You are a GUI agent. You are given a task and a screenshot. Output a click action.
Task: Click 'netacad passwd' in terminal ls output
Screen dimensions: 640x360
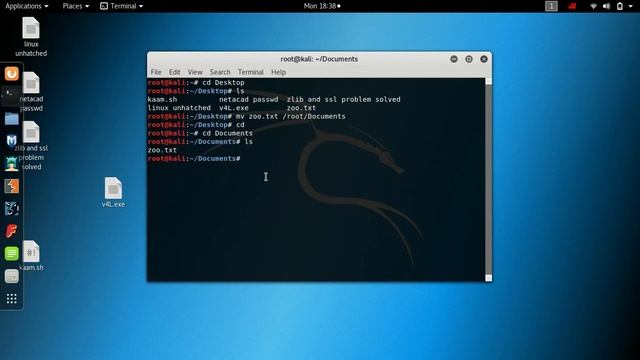click(249, 100)
